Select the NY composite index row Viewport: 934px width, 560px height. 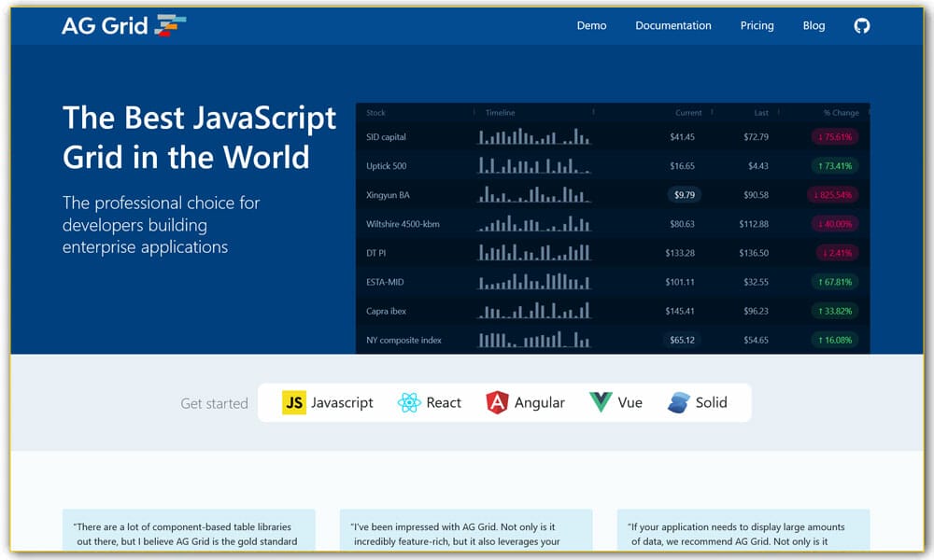pos(404,341)
